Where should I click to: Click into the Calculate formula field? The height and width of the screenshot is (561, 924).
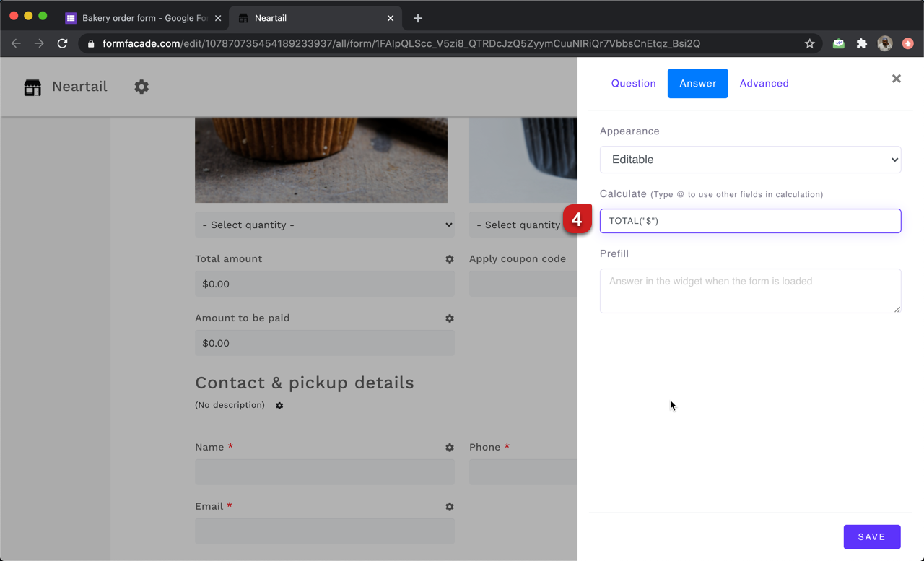point(751,221)
